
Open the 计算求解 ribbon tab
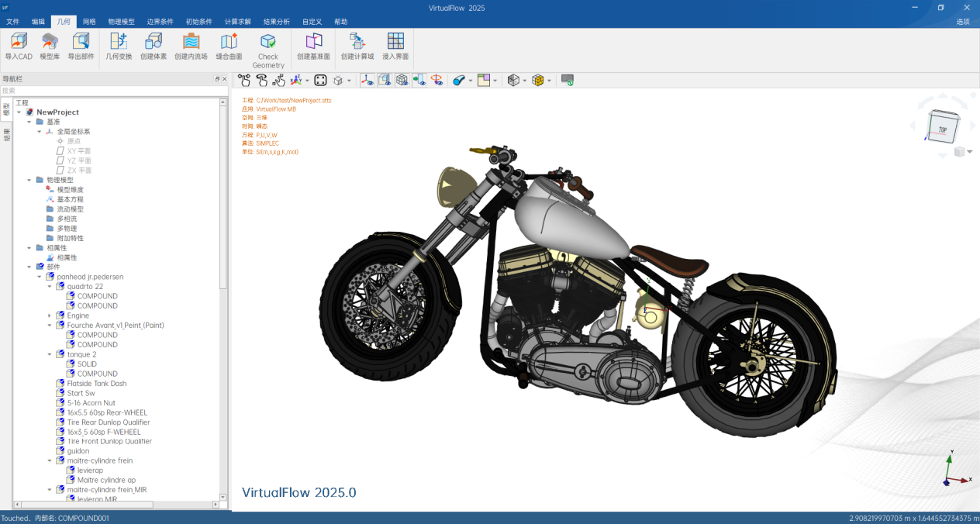point(238,22)
